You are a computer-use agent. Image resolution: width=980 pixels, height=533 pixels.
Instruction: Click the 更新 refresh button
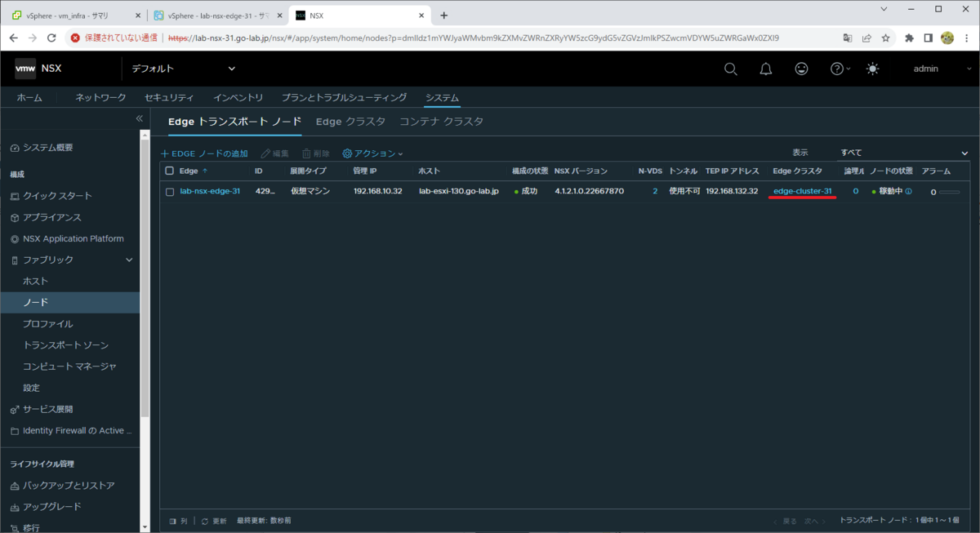click(x=214, y=521)
